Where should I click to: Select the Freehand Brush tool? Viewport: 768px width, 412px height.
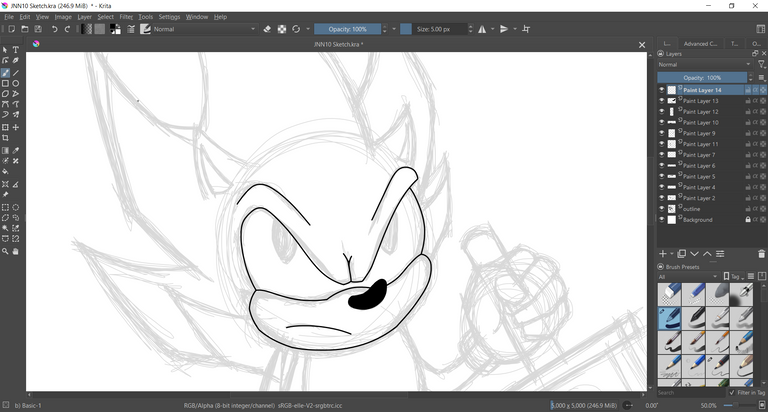pos(5,73)
